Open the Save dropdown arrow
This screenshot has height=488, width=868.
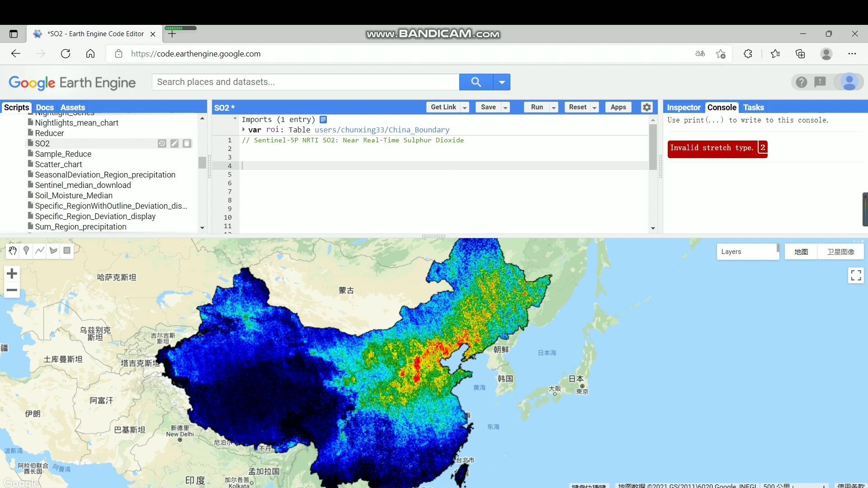[x=505, y=107]
